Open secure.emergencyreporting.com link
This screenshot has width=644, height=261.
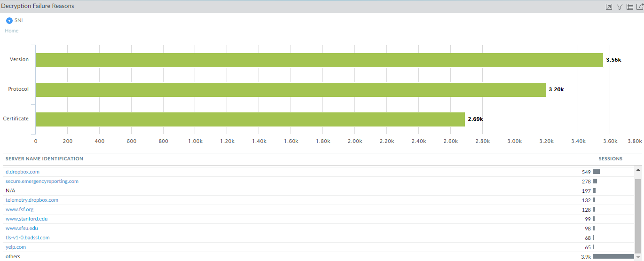pyautogui.click(x=42, y=181)
